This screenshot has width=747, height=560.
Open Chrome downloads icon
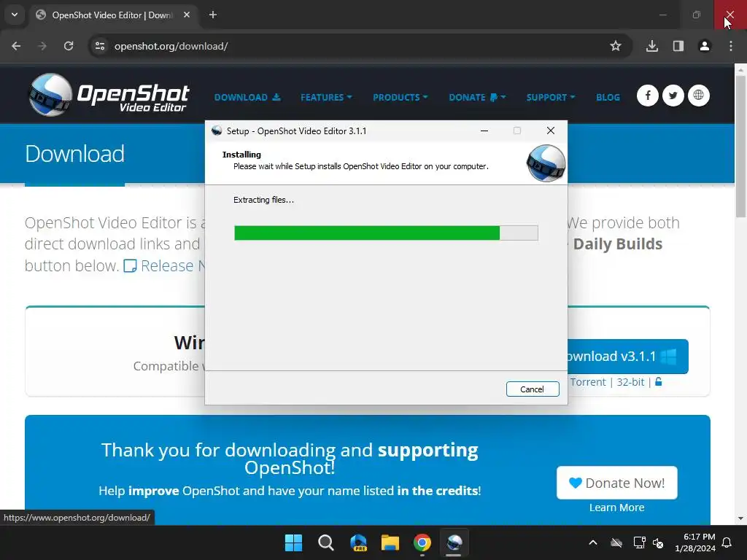click(652, 46)
